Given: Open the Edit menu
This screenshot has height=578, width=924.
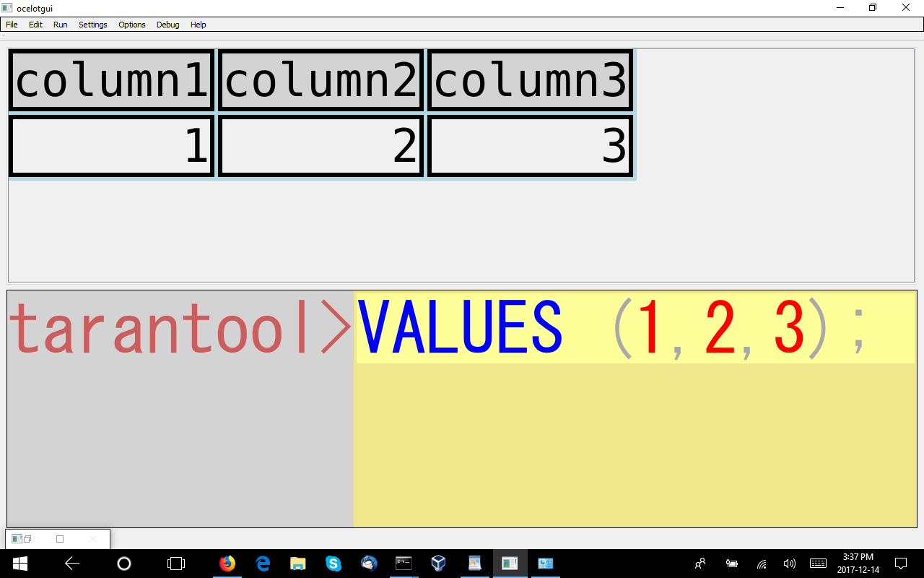Looking at the screenshot, I should coord(35,25).
